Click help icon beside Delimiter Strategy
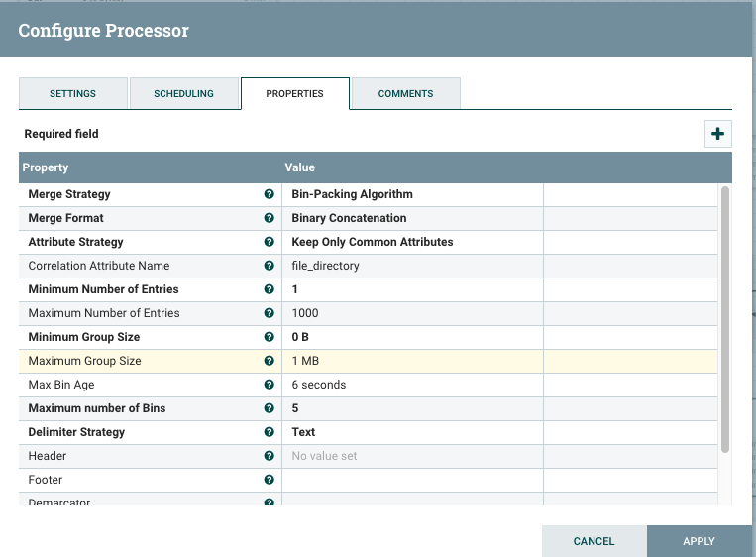Viewport: 756px width, 557px height. pyautogui.click(x=270, y=432)
